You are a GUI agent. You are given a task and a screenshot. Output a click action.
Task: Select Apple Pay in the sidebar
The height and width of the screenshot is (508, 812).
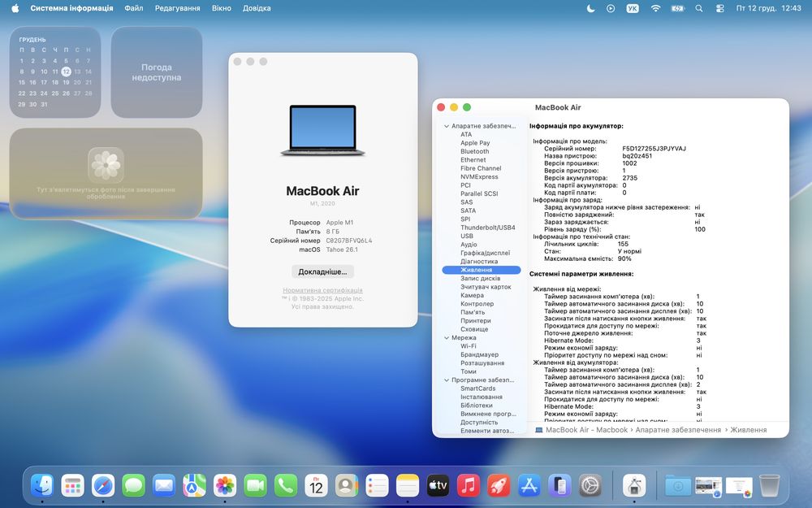tap(475, 143)
